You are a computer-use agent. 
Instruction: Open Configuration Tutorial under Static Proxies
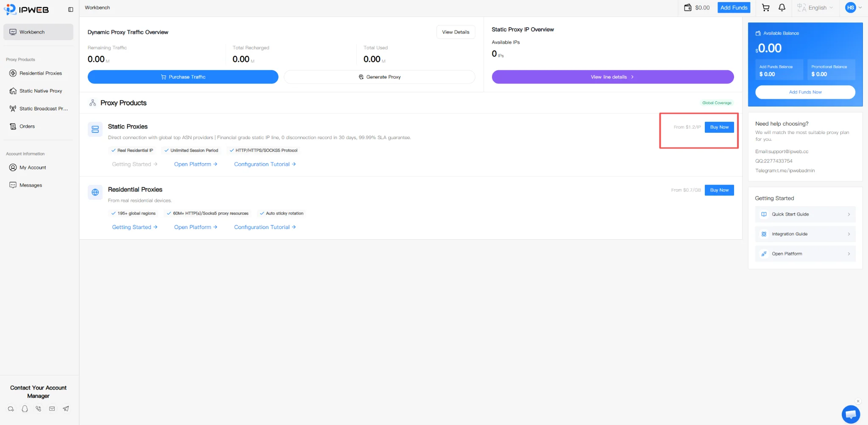point(265,164)
